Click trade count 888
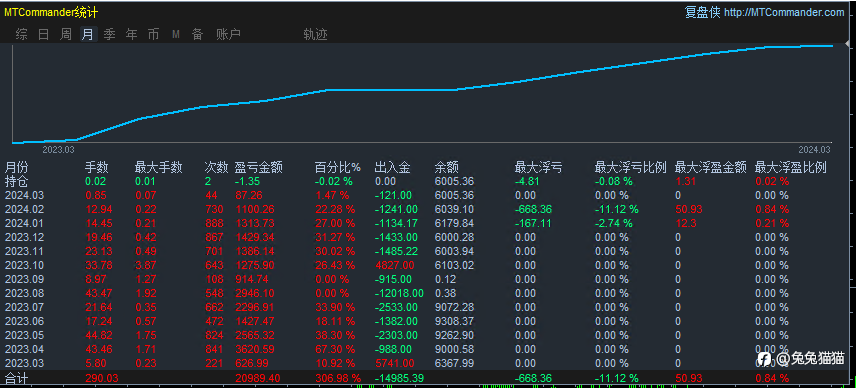Screen dimensions: 856x388 click(214, 223)
